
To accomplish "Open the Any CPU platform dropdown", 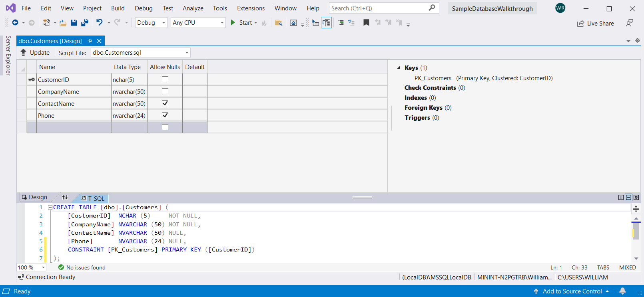I will click(198, 23).
